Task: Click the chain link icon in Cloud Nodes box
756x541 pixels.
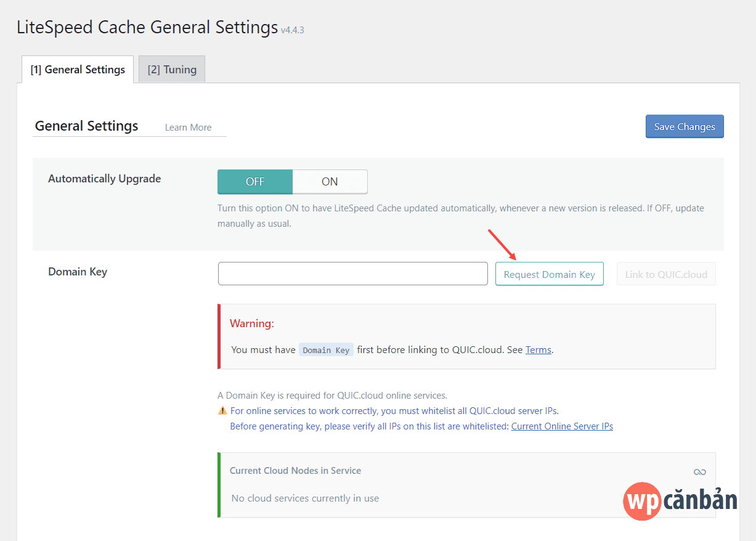Action: click(x=699, y=472)
